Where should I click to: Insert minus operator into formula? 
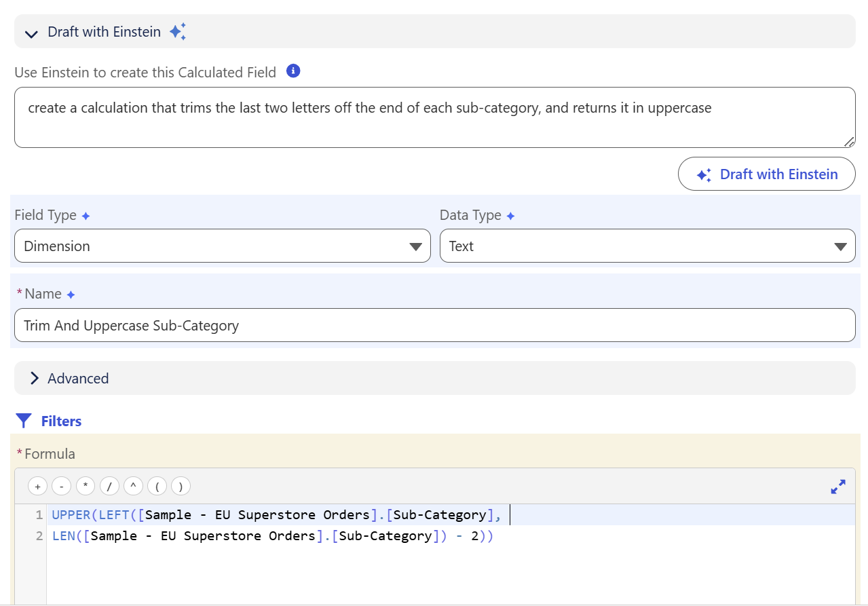[61, 486]
